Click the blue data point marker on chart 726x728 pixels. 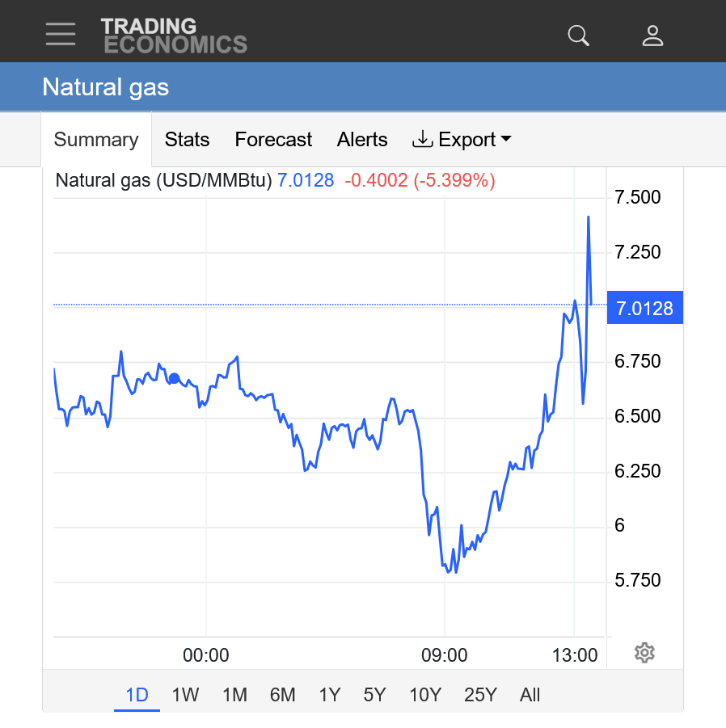pos(174,378)
